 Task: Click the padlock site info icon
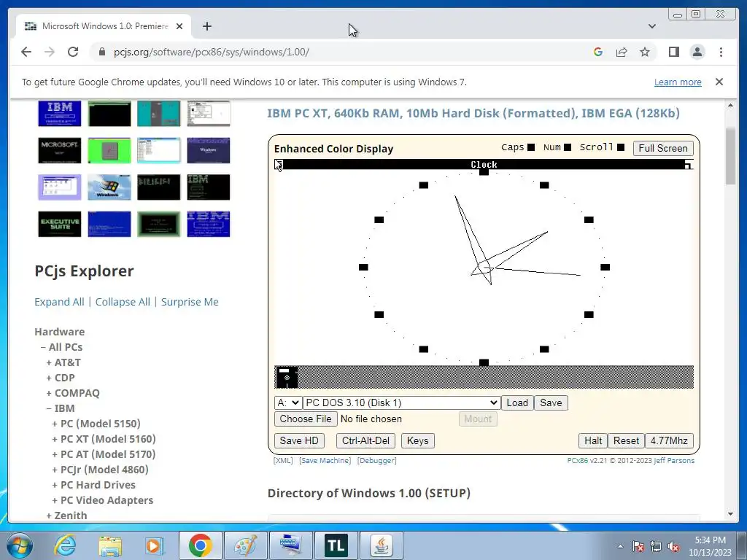[102, 52]
